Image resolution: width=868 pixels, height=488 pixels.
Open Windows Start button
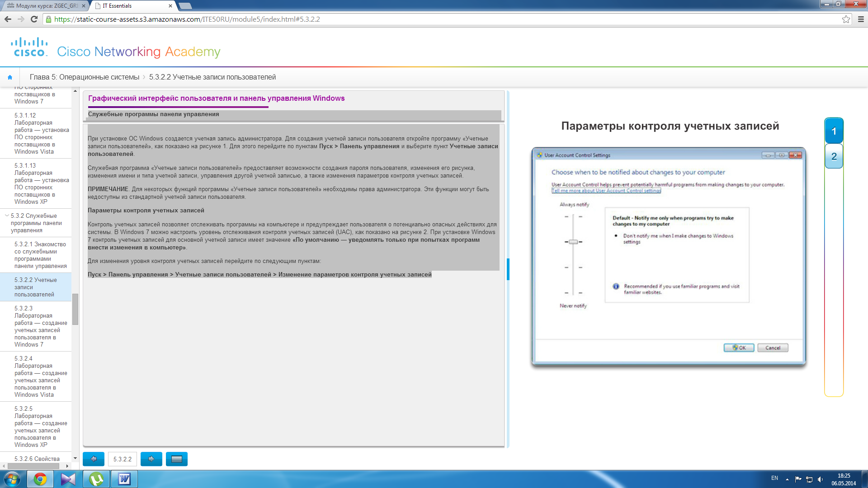[x=12, y=479]
